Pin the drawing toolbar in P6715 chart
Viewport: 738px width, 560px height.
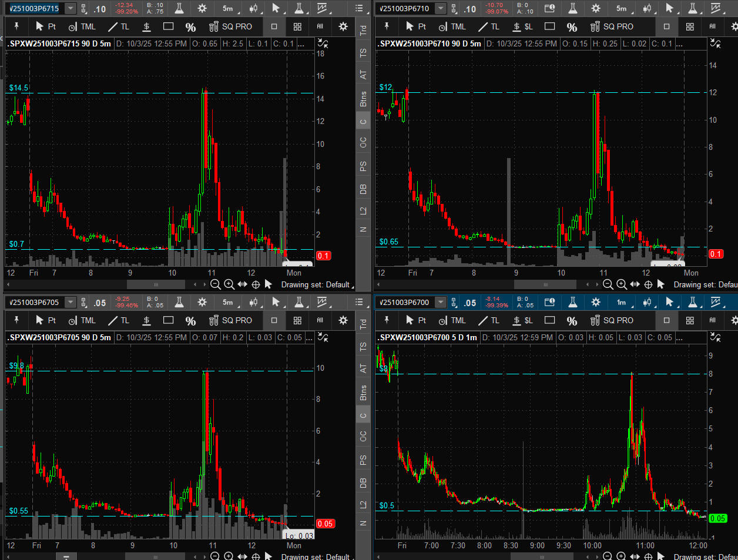[x=16, y=26]
